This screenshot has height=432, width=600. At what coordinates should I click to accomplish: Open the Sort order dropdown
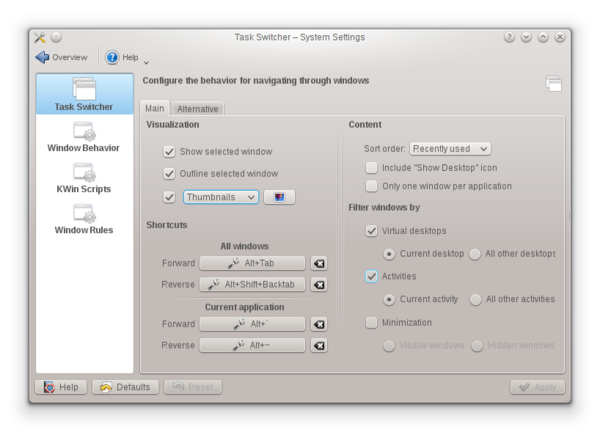(450, 148)
